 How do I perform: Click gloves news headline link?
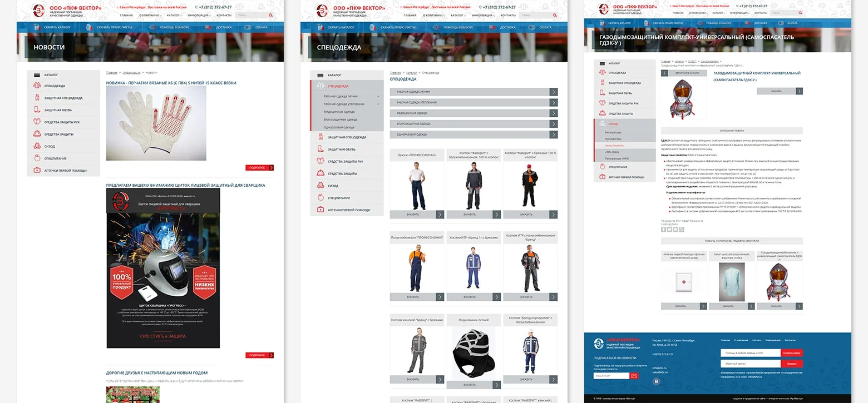tap(171, 83)
